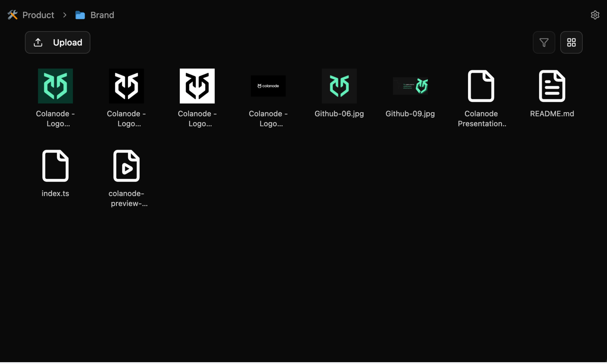Screen dimensions: 607x364
Task: Click the Brand breadcrumb label
Action: (x=102, y=15)
